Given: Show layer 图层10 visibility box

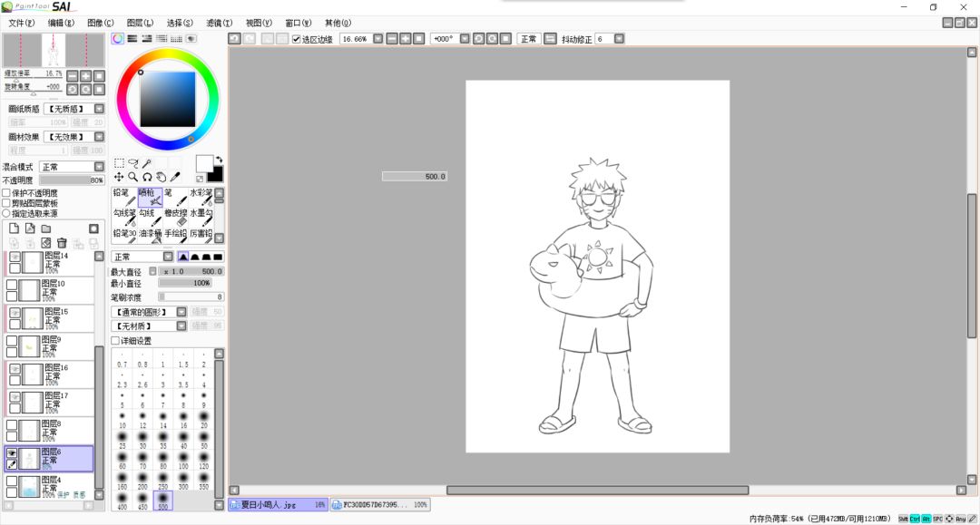Looking at the screenshot, I should (x=12, y=285).
